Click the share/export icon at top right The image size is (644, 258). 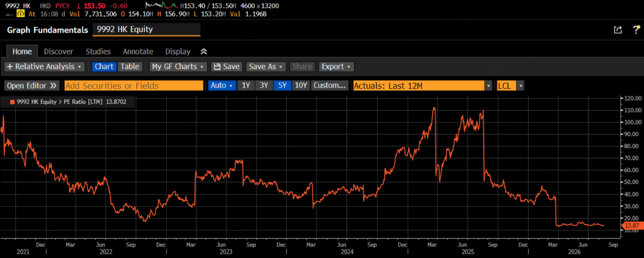coord(618,30)
